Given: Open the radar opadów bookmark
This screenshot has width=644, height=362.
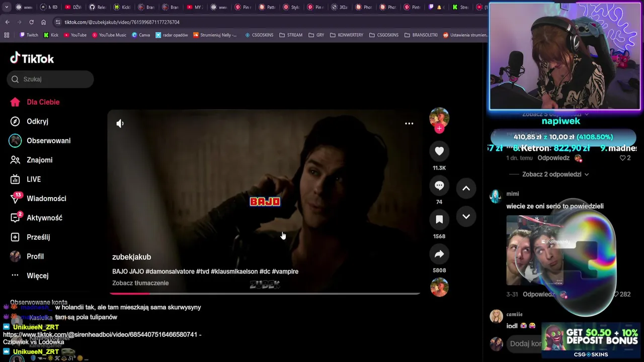Looking at the screenshot, I should coord(172,35).
